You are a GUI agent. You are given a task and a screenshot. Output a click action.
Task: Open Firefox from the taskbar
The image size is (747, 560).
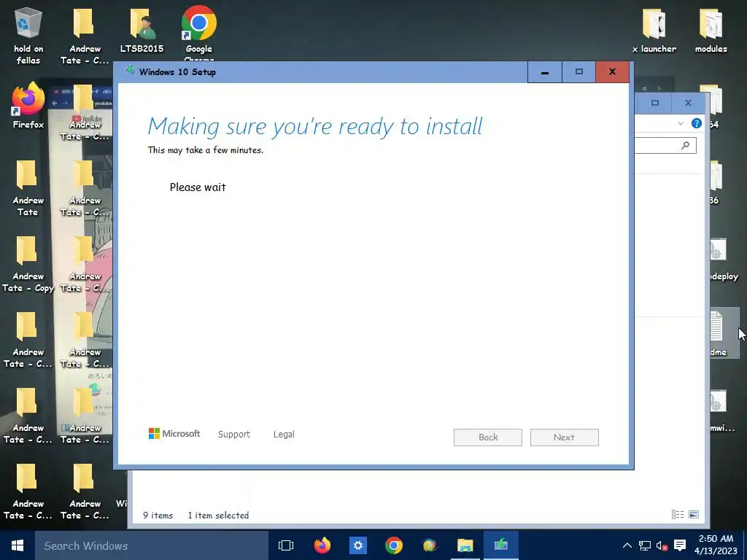[x=322, y=545]
